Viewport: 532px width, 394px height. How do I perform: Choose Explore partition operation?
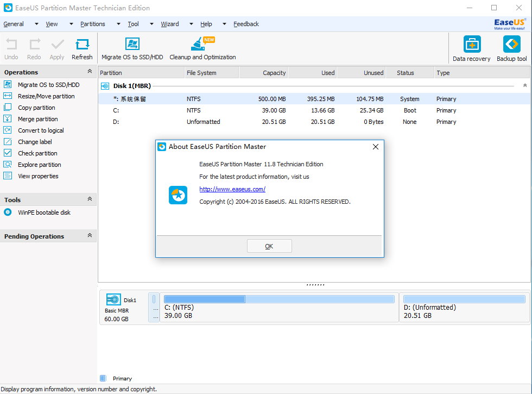(x=39, y=165)
